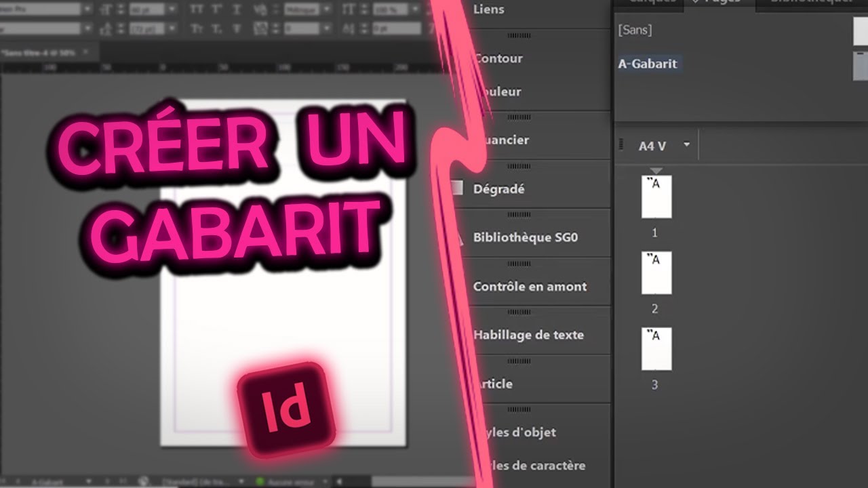Open the leading dropdown
868x488 pixels.
click(x=172, y=28)
